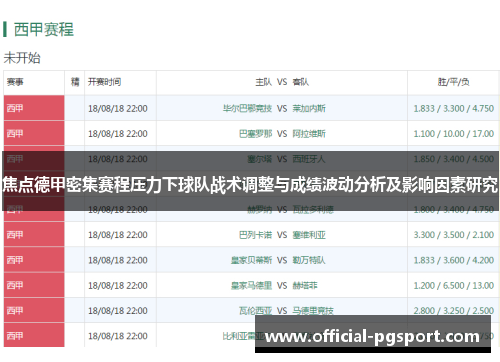The width and height of the screenshot is (500, 362).
Task: Select the 3.300 draw odds for 毕尔巴鄂竞技 match
Action: pyautogui.click(x=453, y=108)
